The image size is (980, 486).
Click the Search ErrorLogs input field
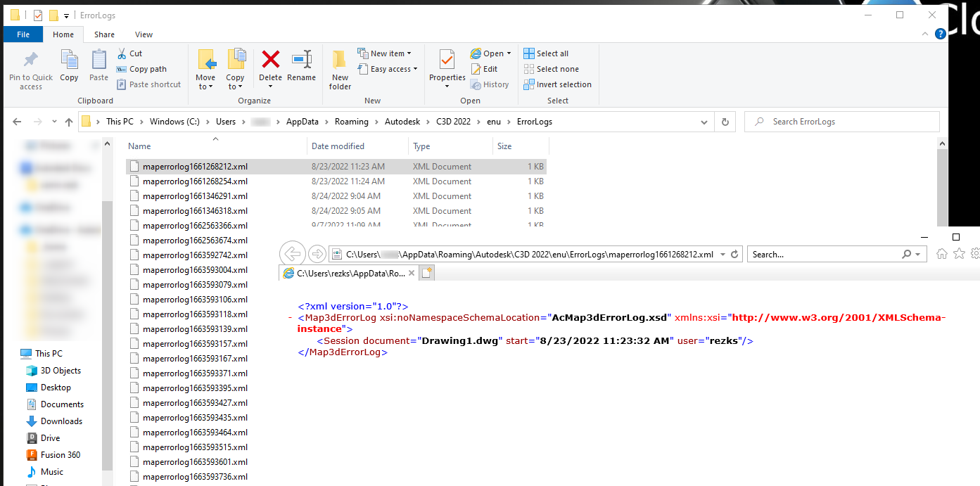click(x=841, y=121)
